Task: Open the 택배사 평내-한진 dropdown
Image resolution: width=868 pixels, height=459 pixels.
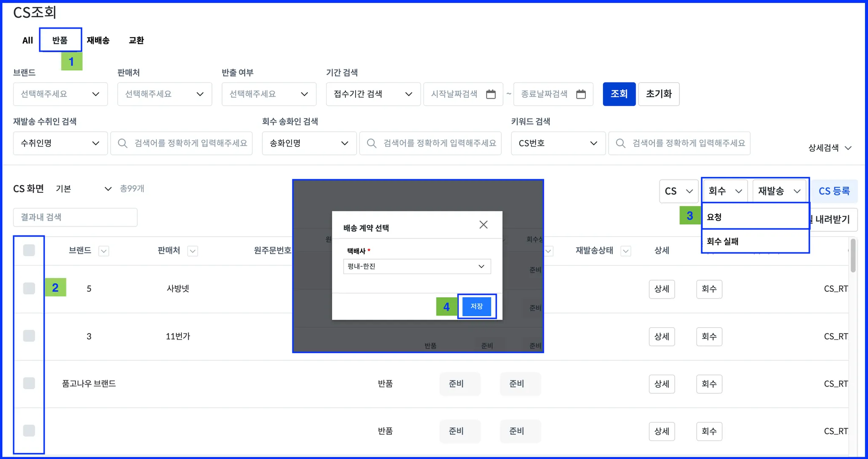Action: (x=417, y=266)
